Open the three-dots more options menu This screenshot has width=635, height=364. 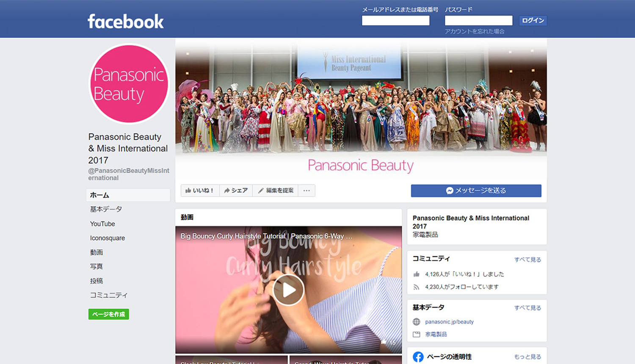coord(306,190)
